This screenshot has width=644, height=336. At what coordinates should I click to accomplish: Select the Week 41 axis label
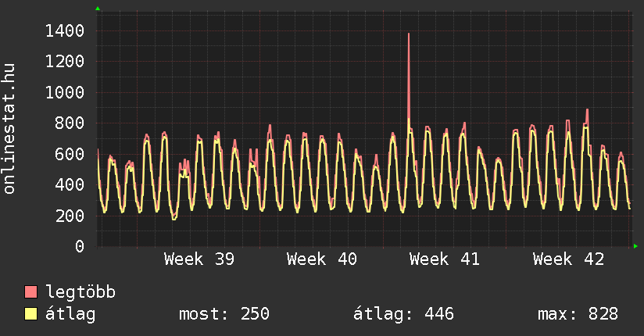[x=444, y=259]
